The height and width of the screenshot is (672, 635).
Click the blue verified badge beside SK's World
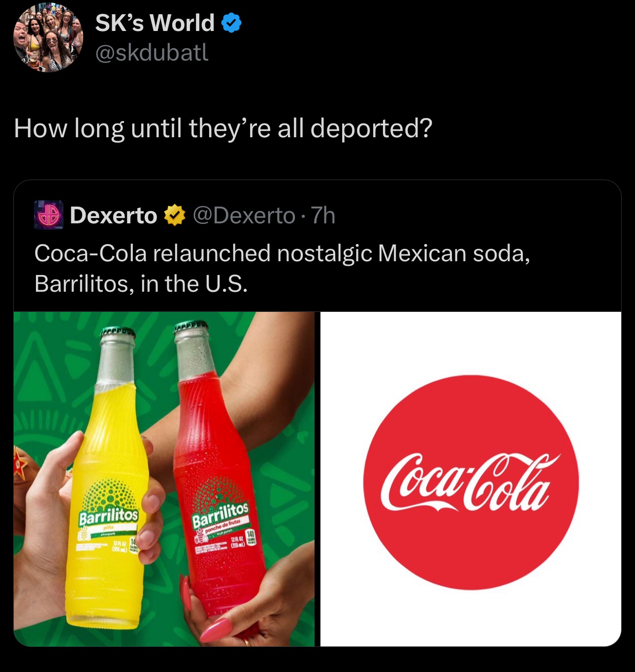231,23
